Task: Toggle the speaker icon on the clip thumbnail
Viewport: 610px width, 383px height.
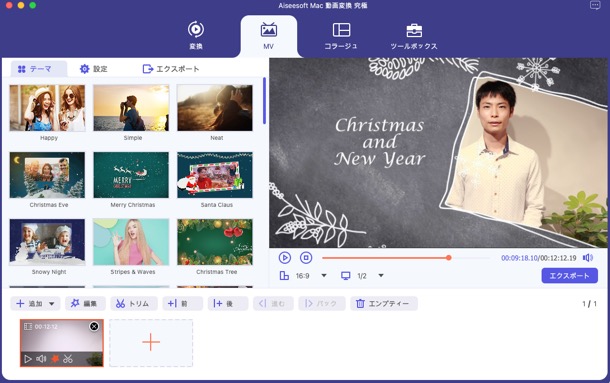Action: pos(41,359)
